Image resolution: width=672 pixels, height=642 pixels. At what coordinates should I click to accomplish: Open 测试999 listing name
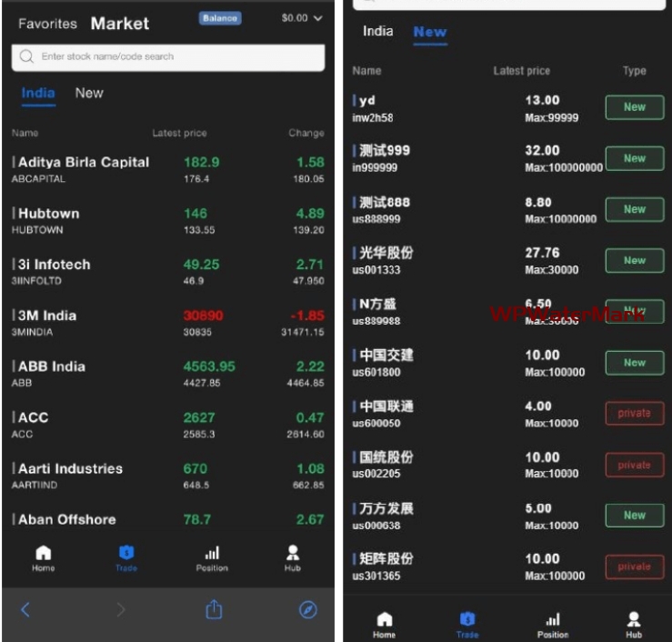pos(385,150)
